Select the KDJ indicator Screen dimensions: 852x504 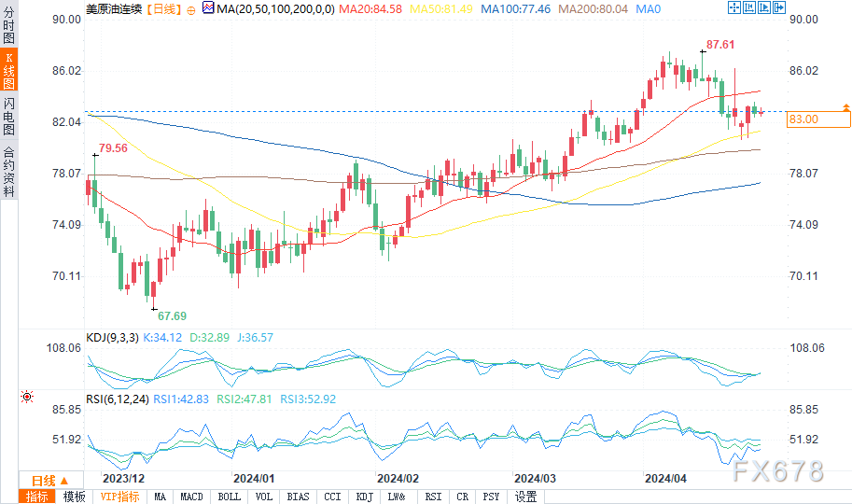pyautogui.click(x=364, y=497)
